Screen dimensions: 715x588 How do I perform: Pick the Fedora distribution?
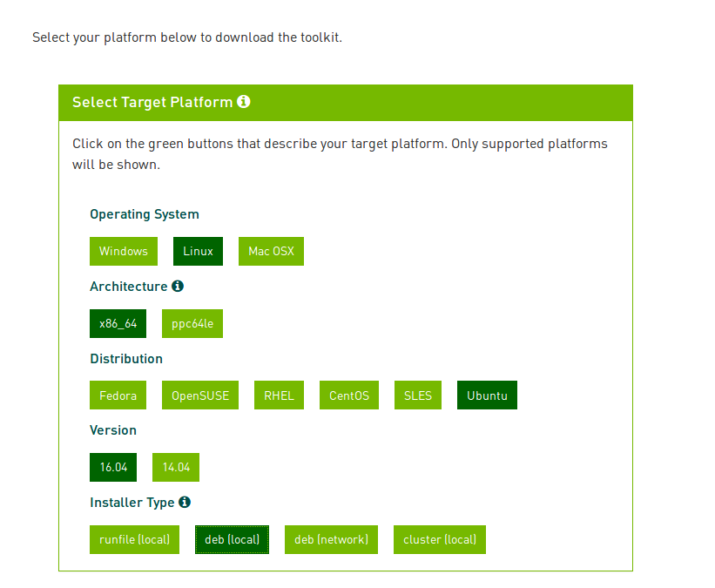point(118,395)
